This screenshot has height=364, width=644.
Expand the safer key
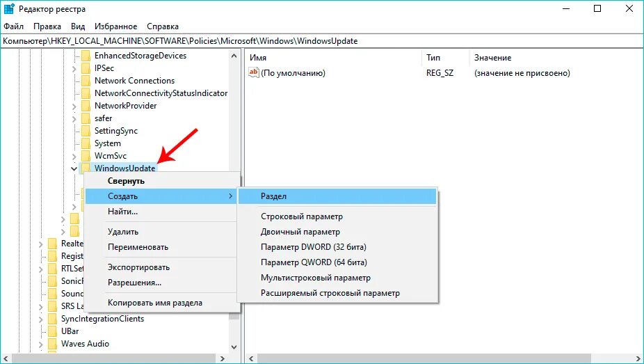[x=74, y=119]
